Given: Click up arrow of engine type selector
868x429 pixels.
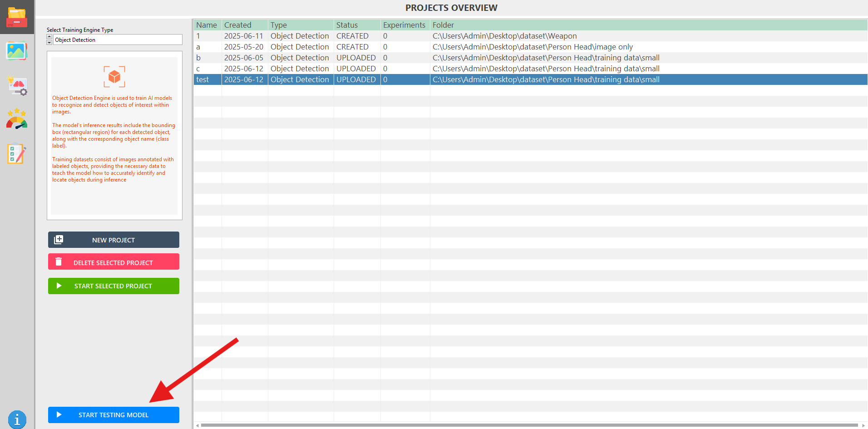Looking at the screenshot, I should [49, 37].
